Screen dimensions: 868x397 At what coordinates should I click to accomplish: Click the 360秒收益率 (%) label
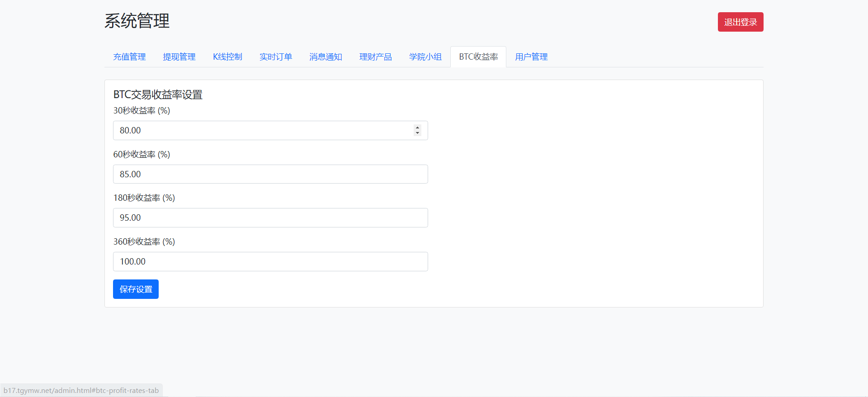(x=144, y=242)
